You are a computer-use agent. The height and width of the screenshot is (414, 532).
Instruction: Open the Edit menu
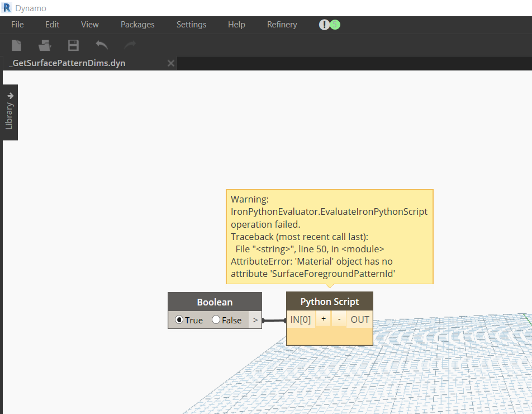(53, 25)
